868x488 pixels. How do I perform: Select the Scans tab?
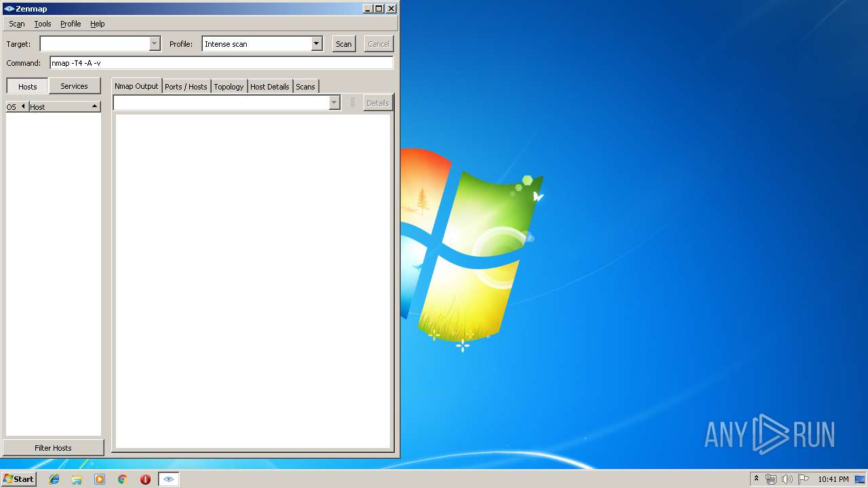[x=305, y=87]
